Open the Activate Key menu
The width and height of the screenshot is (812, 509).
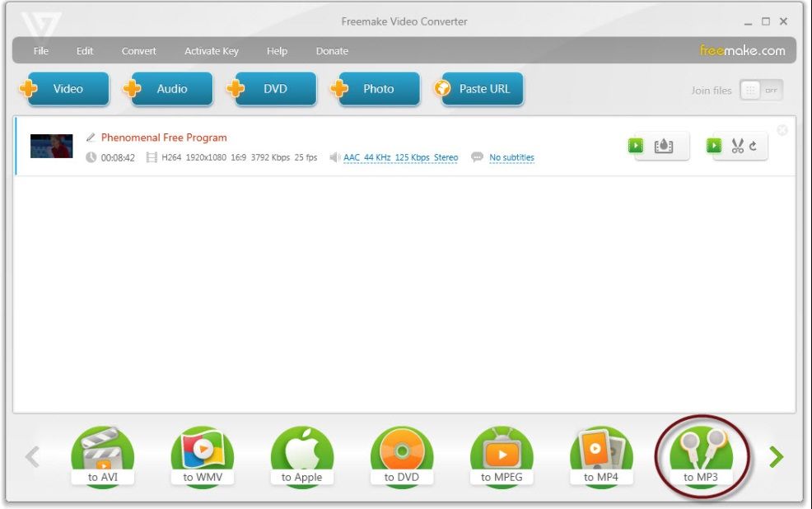click(x=212, y=51)
